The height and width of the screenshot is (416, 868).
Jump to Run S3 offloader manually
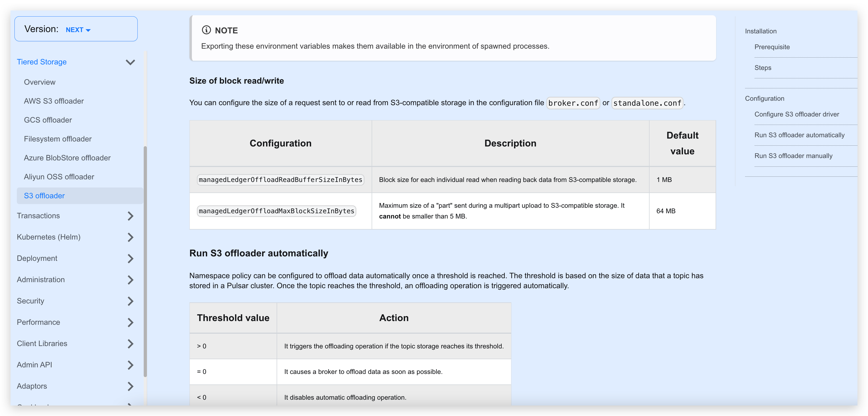coord(793,156)
